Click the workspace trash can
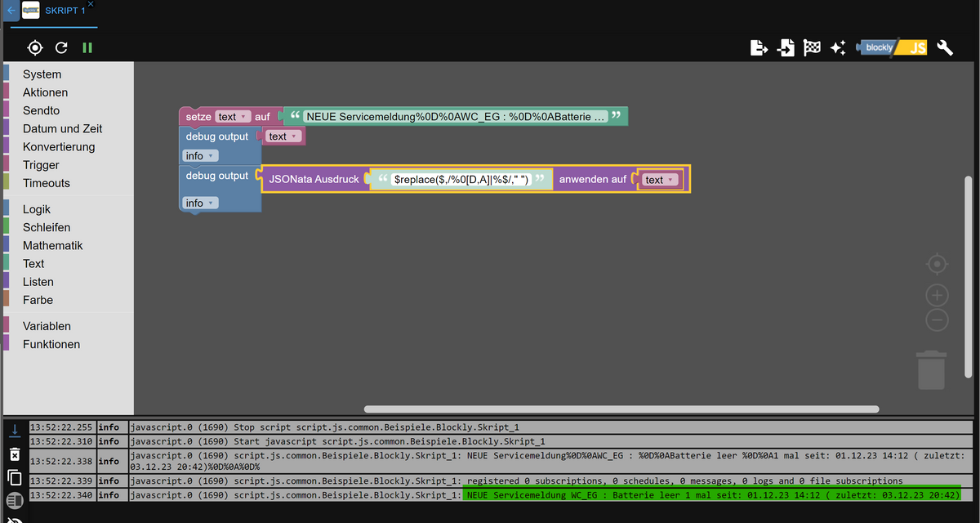Screen dimensions: 980x523 932,369
